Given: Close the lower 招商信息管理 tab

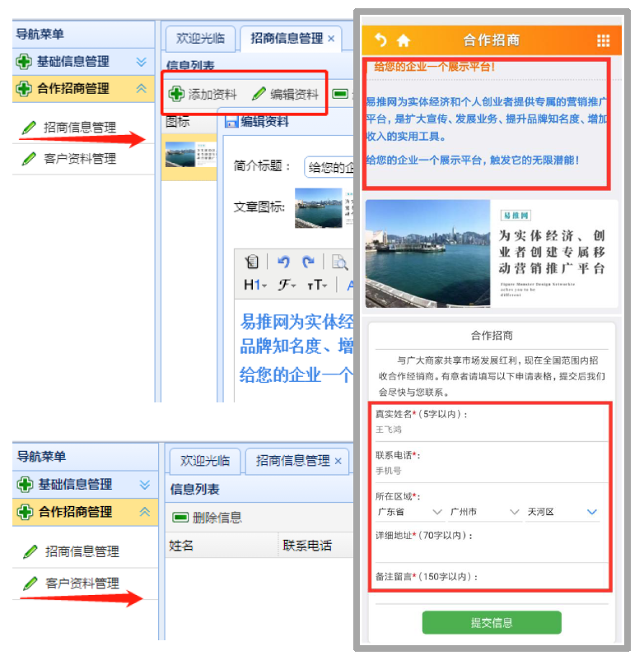Looking at the screenshot, I should click(338, 462).
